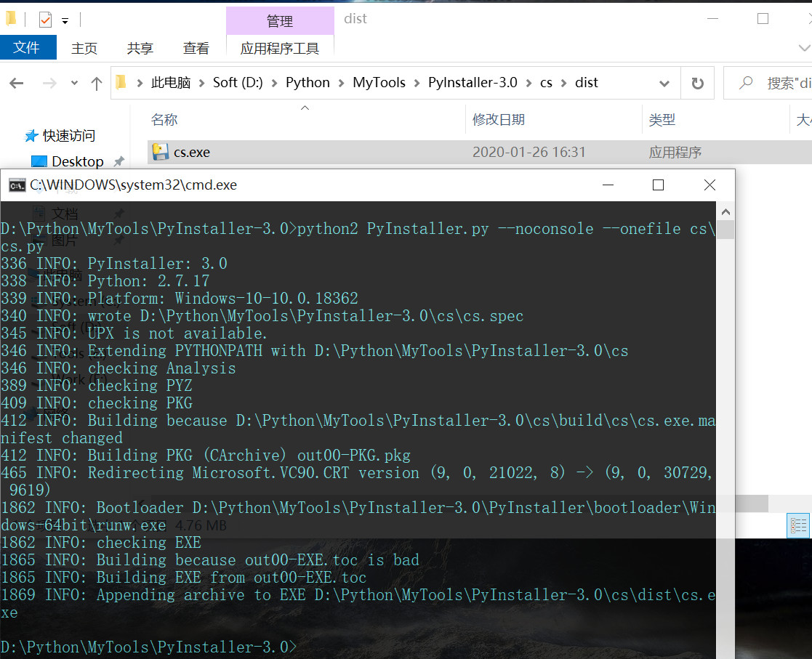Click the cmd vertical scrollbar thumb
Screen dimensions: 812x659
click(x=725, y=230)
